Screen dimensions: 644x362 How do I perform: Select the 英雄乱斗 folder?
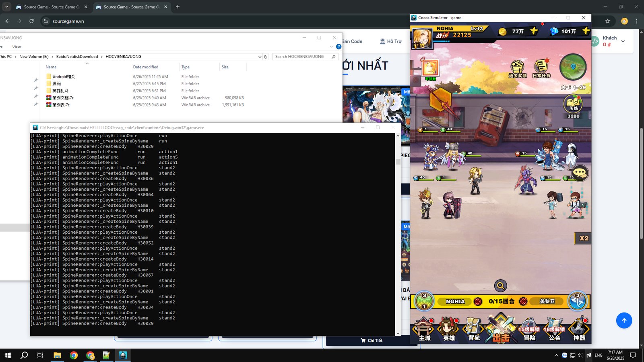(x=60, y=91)
